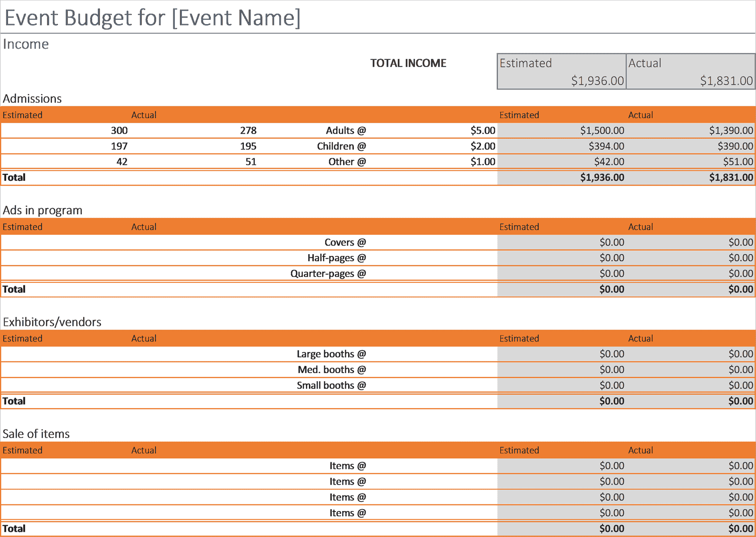
Task: Select the Ads in program estimated total
Action: pos(612,290)
